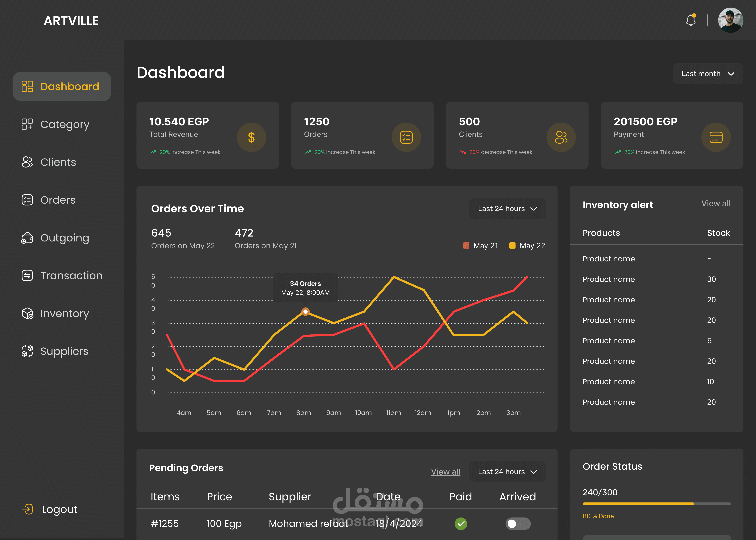Click View all in Inventory alert

click(716, 204)
